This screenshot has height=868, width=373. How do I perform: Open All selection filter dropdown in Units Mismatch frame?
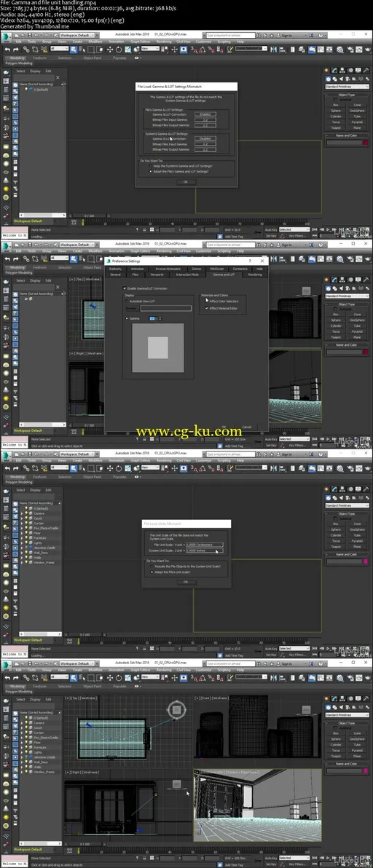(59, 467)
